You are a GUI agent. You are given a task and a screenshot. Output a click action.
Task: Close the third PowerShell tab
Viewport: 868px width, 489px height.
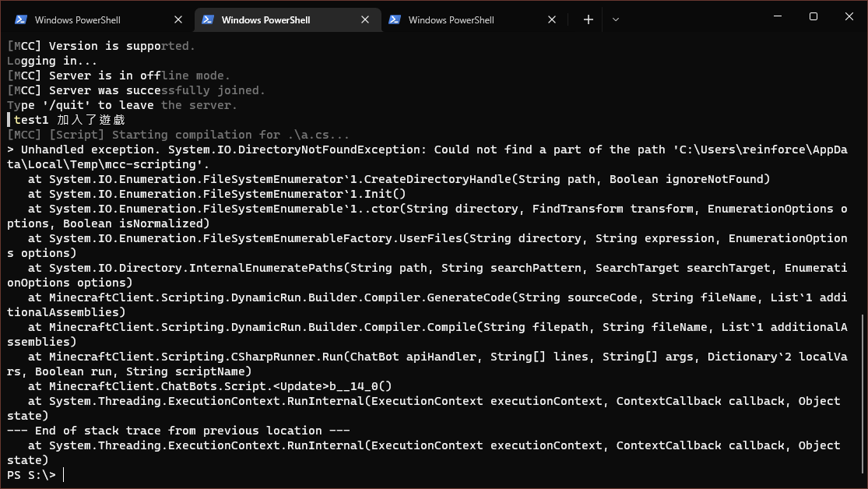[x=552, y=19]
